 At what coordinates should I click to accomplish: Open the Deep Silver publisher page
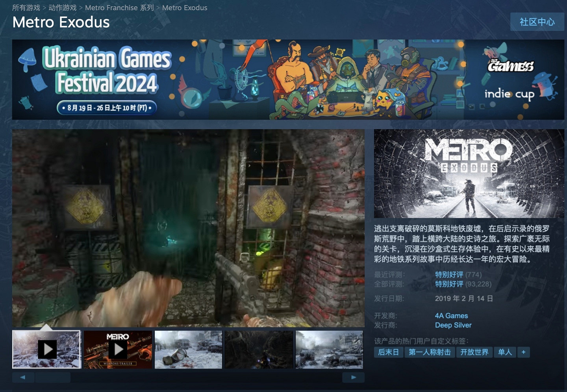tap(452, 325)
